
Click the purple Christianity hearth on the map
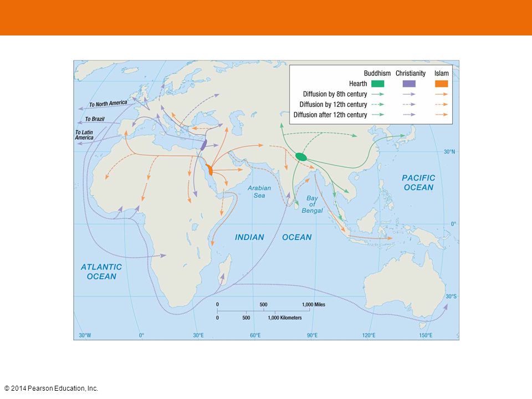click(203, 145)
